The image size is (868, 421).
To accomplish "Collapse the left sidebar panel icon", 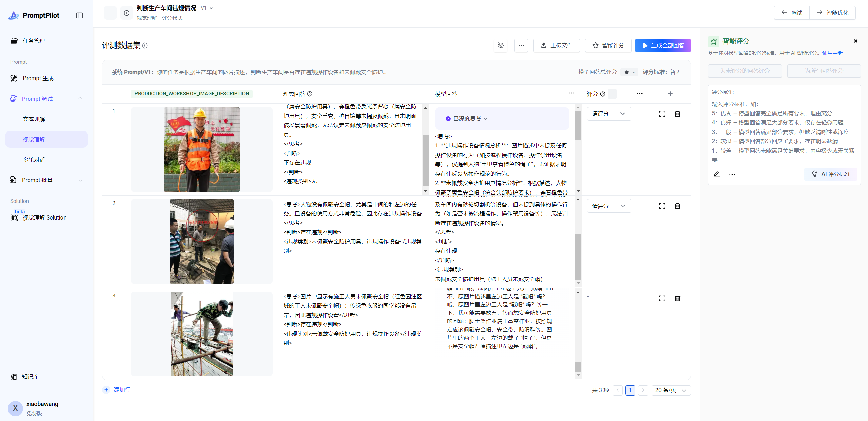I will tap(79, 15).
